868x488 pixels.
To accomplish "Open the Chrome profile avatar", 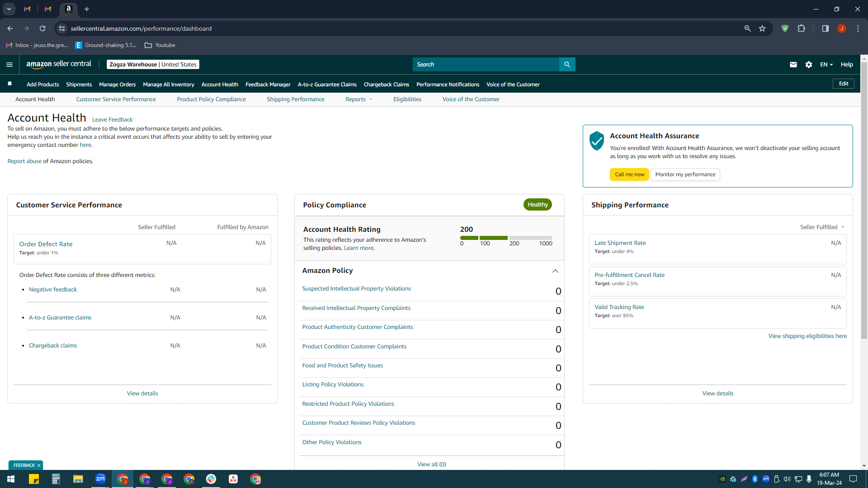I will [x=841, y=28].
